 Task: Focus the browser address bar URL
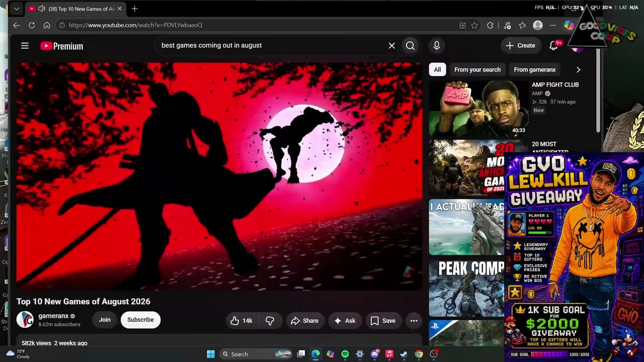coord(135,25)
